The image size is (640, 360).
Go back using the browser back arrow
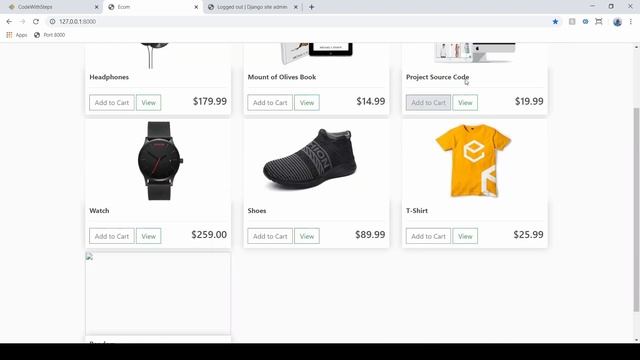(9, 22)
